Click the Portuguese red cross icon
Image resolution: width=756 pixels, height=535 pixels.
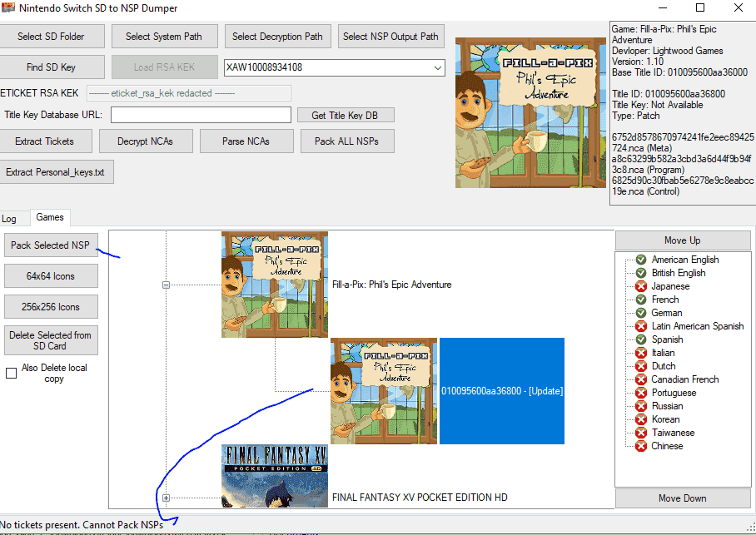pos(641,393)
